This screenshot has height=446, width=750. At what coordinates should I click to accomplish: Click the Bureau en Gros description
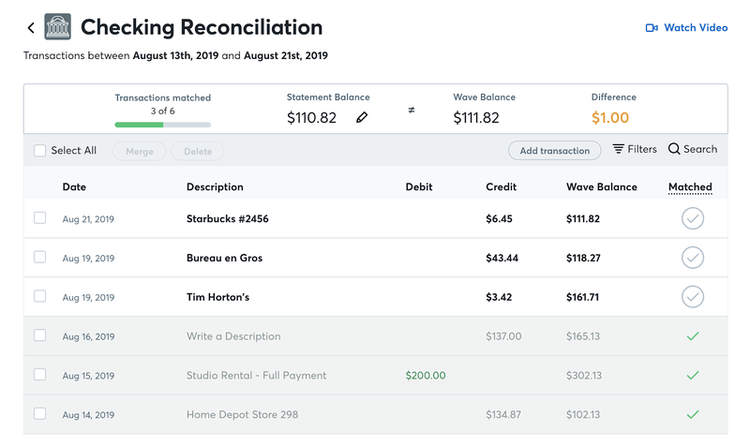224,258
